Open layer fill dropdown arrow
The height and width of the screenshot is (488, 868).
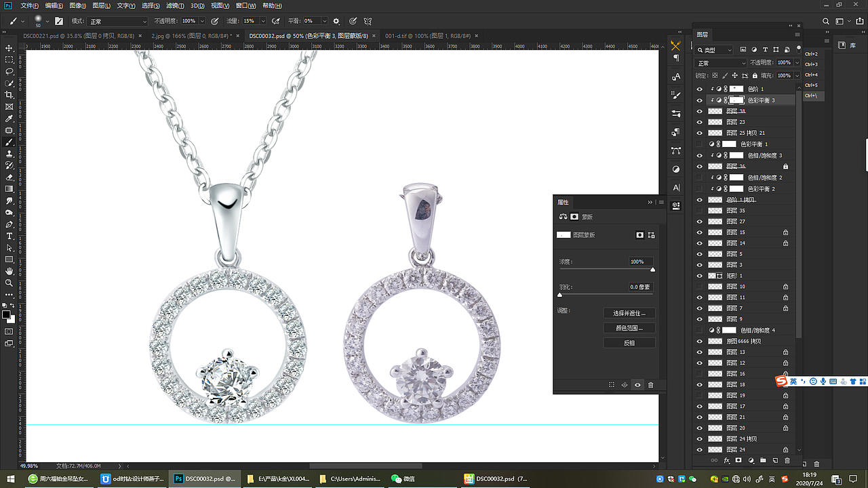coord(796,75)
